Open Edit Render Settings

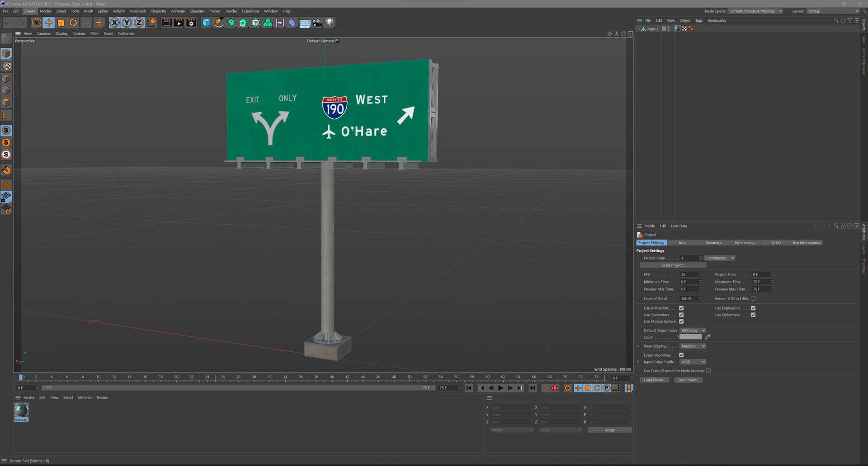[x=191, y=23]
